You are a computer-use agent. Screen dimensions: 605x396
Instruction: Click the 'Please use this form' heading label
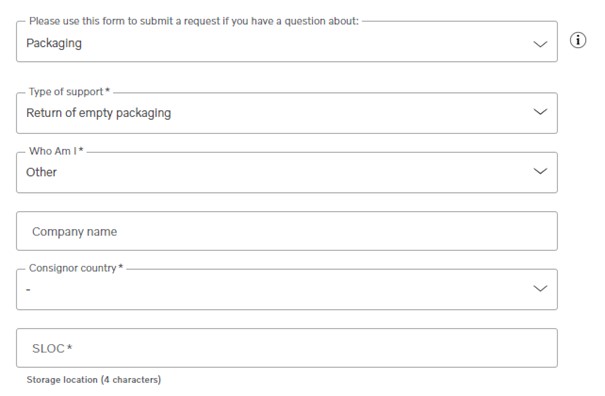tap(194, 21)
